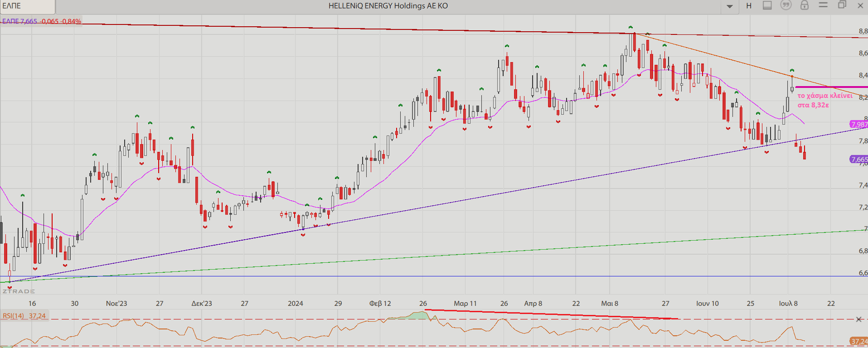Click the HELLENiQ ENERGY Holdings AE KO title
This screenshot has width=868, height=348.
pos(388,6)
